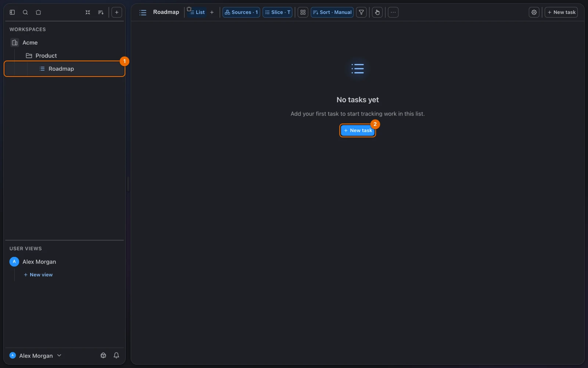Click the New view link

38,275
